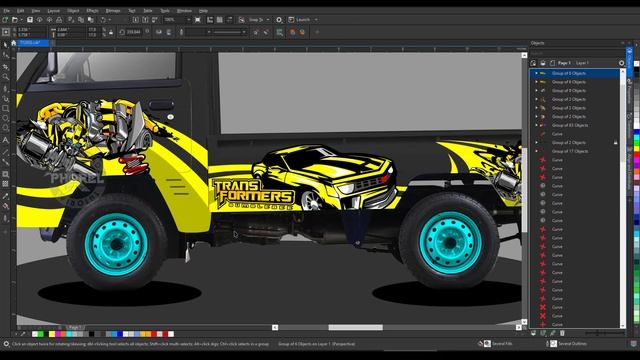Click Layer 1 label in the Objects docker
The image size is (640, 360).
[582, 63]
